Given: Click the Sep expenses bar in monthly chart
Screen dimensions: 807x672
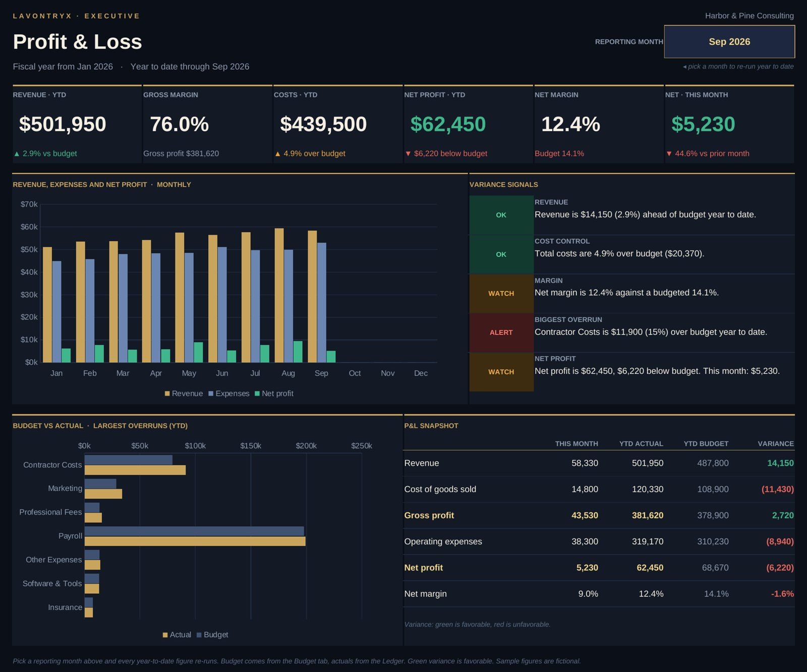Looking at the screenshot, I should 321,303.
